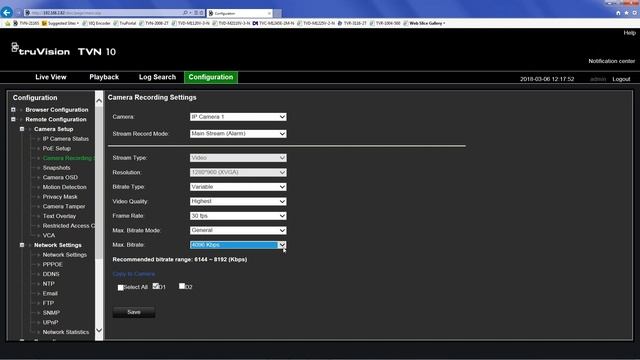The width and height of the screenshot is (640, 360).
Task: Open Restricted Access Camera tree item
Action: 68,226
